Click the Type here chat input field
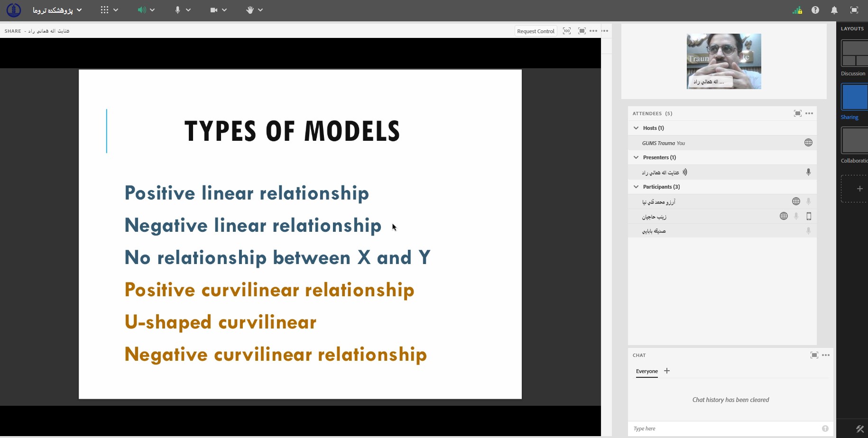The image size is (868, 438). [725, 429]
